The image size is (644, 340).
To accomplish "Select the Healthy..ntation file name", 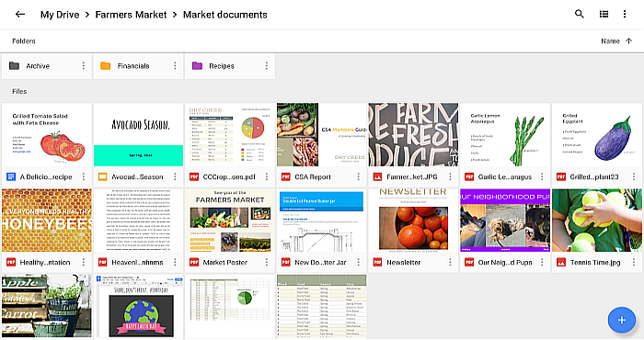I will pos(45,262).
